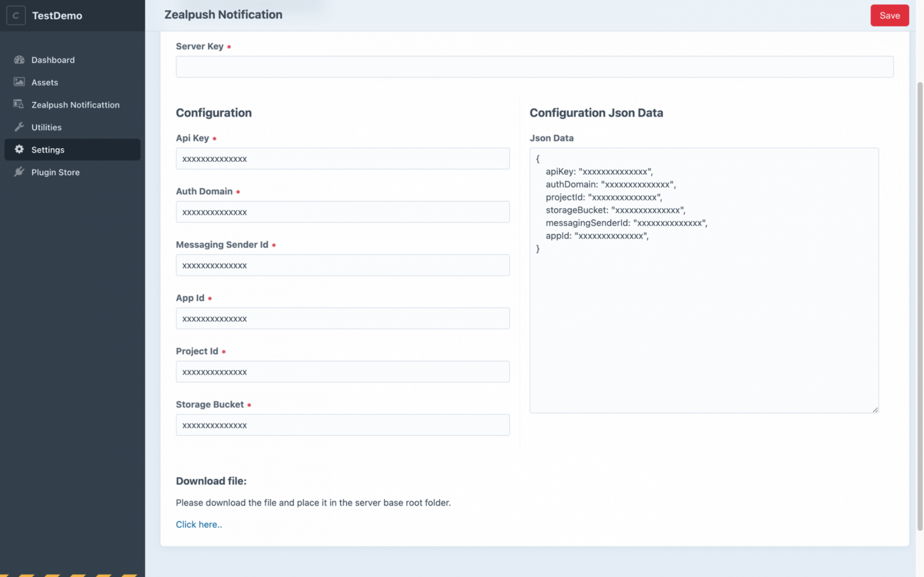Viewport: 924px width, 577px height.
Task: Click into the Api Key field
Action: pos(342,159)
